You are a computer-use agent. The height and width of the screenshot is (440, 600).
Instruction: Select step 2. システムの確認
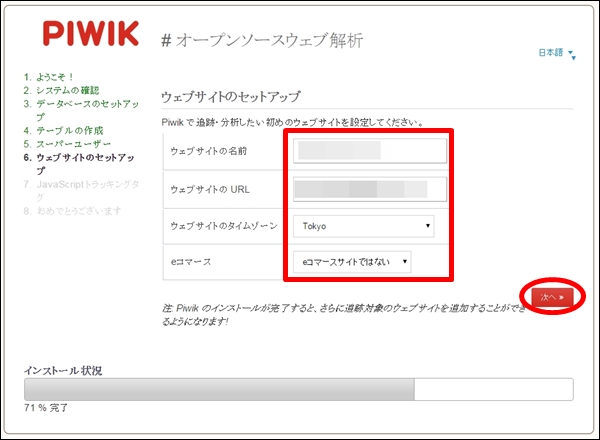[x=61, y=90]
